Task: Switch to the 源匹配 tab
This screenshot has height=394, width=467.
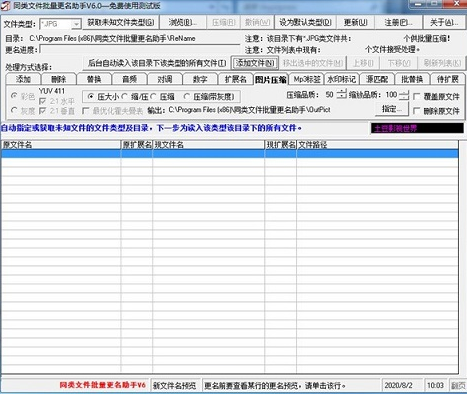Action: [377, 79]
